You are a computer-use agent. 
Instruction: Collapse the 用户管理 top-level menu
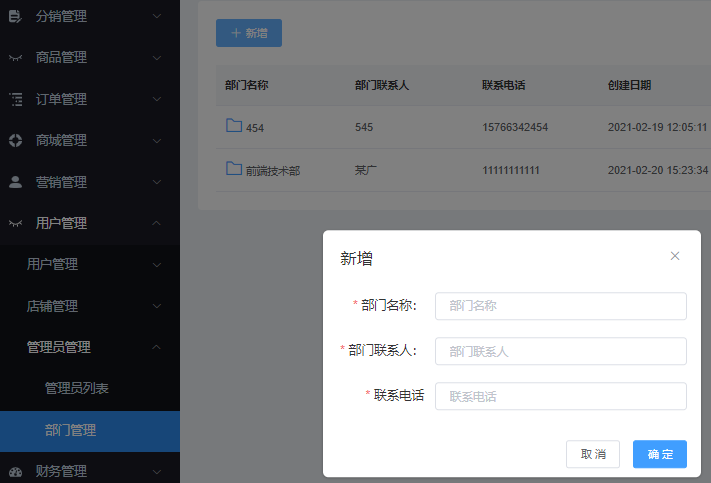coord(157,223)
